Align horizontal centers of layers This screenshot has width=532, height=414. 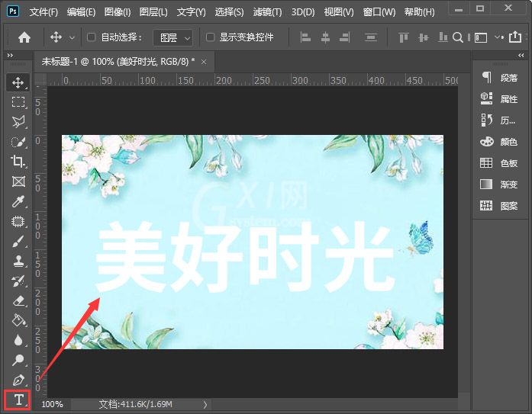(x=325, y=37)
